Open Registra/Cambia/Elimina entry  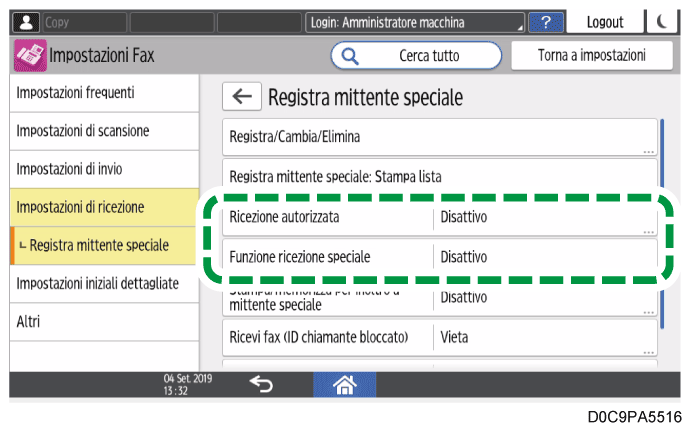coord(438,136)
